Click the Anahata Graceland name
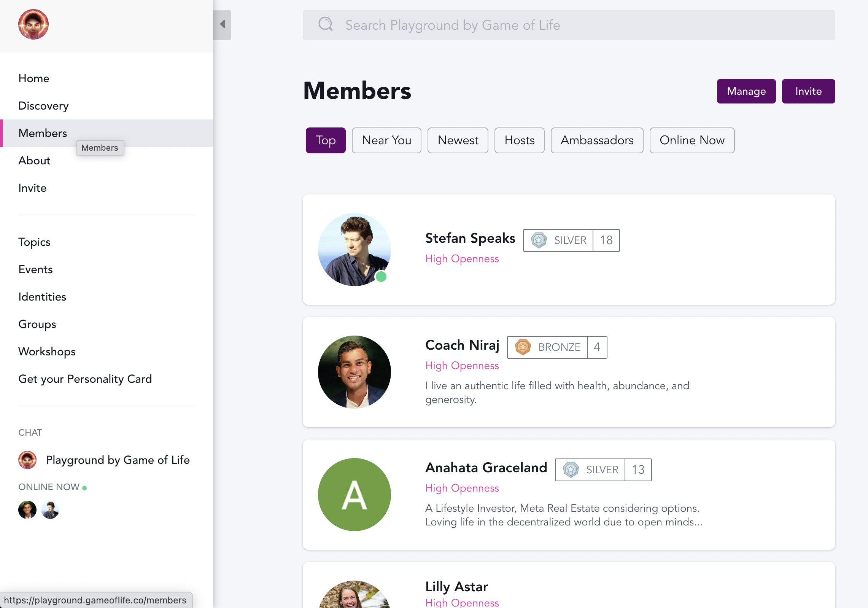Viewport: 868px width, 608px height. [486, 468]
